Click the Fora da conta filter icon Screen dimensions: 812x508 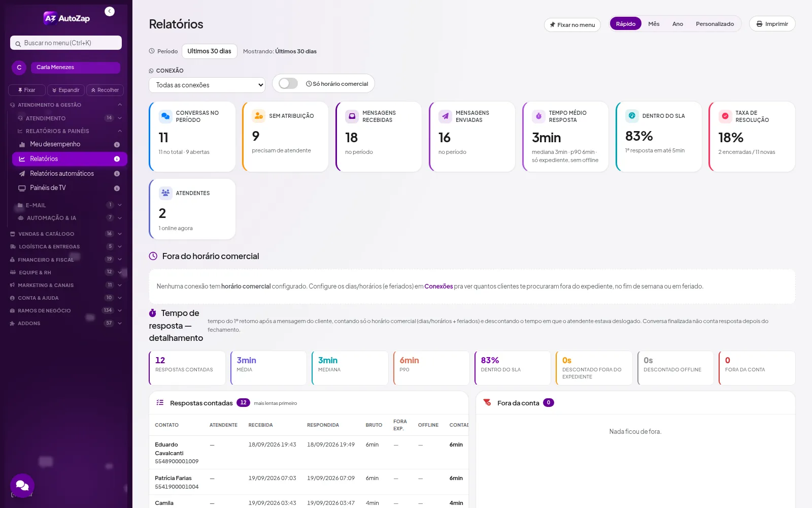pos(487,402)
